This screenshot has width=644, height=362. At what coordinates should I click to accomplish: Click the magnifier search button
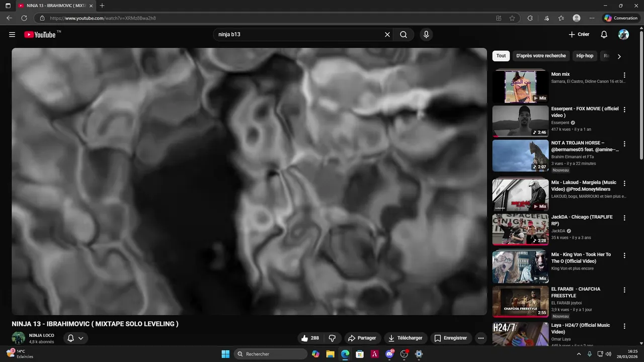tap(404, 35)
